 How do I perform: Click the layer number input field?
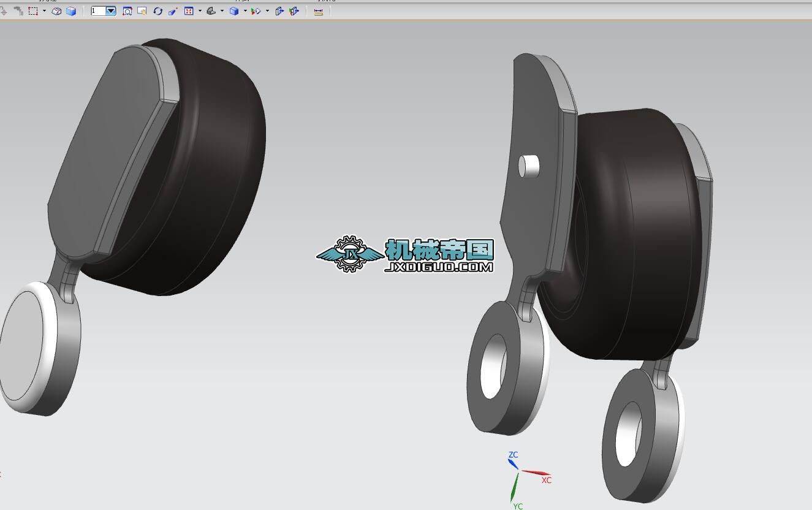[98, 11]
